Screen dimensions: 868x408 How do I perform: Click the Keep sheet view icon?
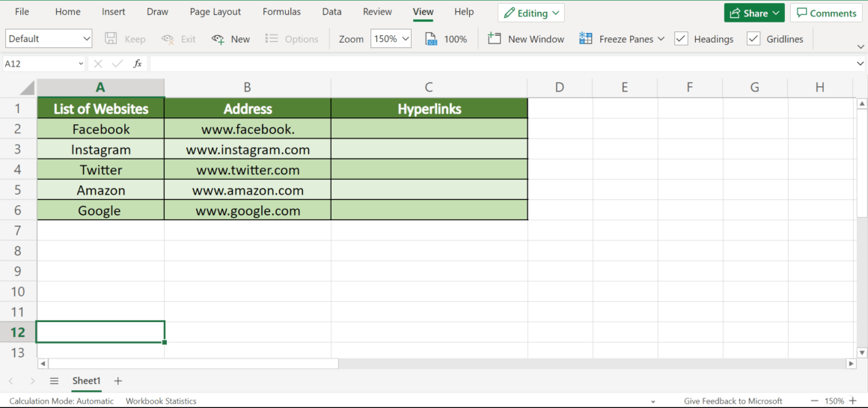coord(111,39)
